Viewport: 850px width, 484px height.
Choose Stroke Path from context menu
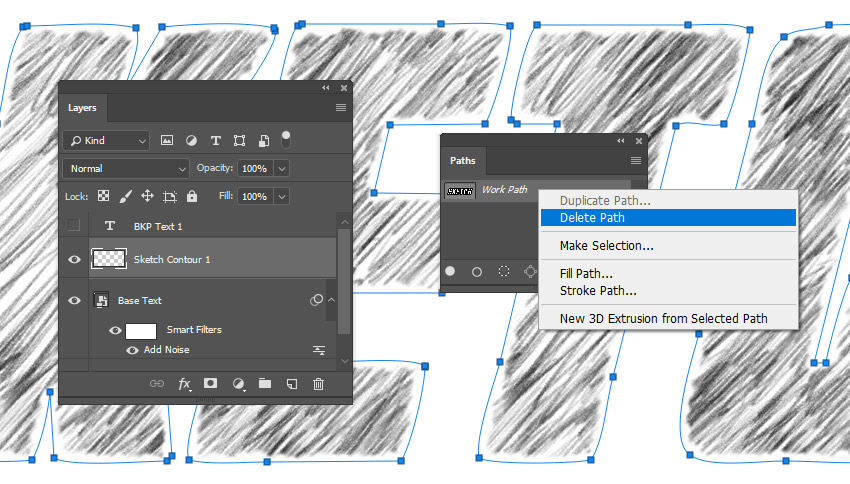pyautogui.click(x=668, y=291)
